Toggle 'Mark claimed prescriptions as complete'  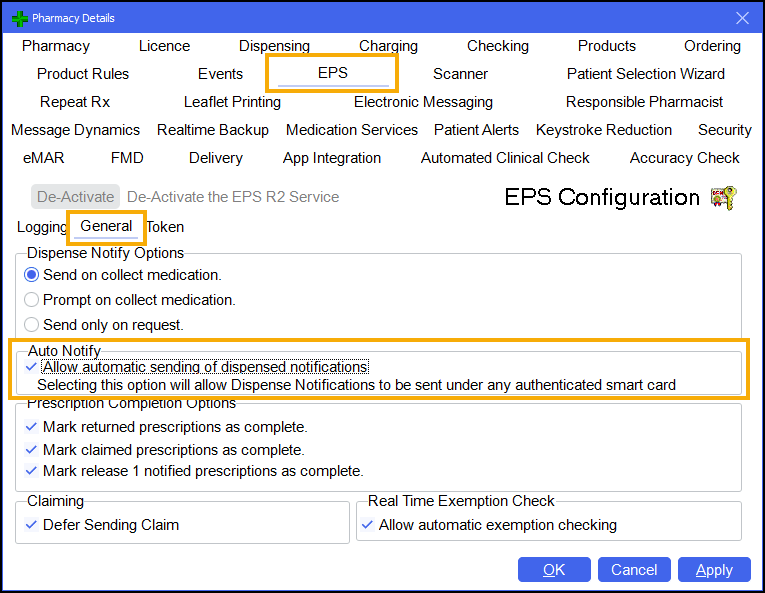(x=31, y=450)
